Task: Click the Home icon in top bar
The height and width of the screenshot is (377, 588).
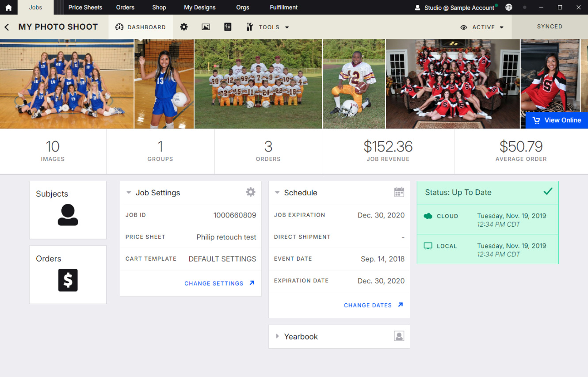Action: tap(8, 8)
